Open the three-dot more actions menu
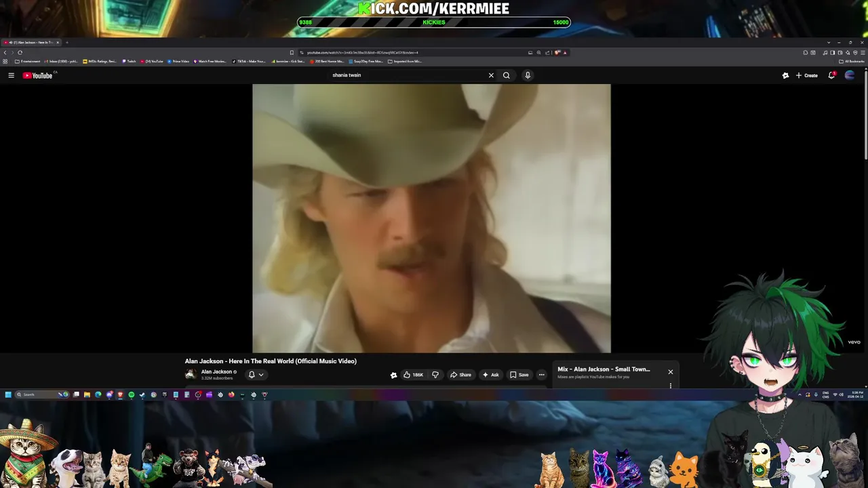 click(541, 375)
